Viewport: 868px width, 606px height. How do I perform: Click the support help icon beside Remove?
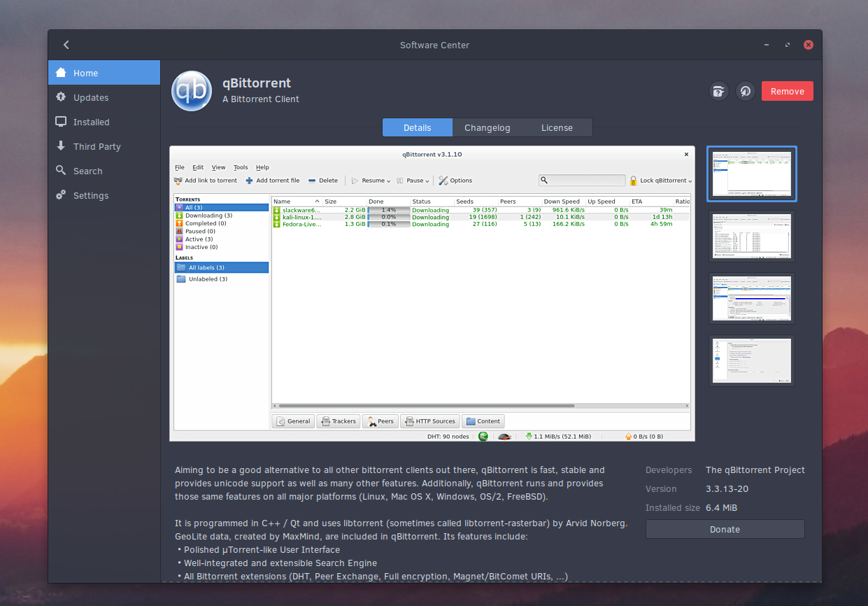[x=718, y=91]
